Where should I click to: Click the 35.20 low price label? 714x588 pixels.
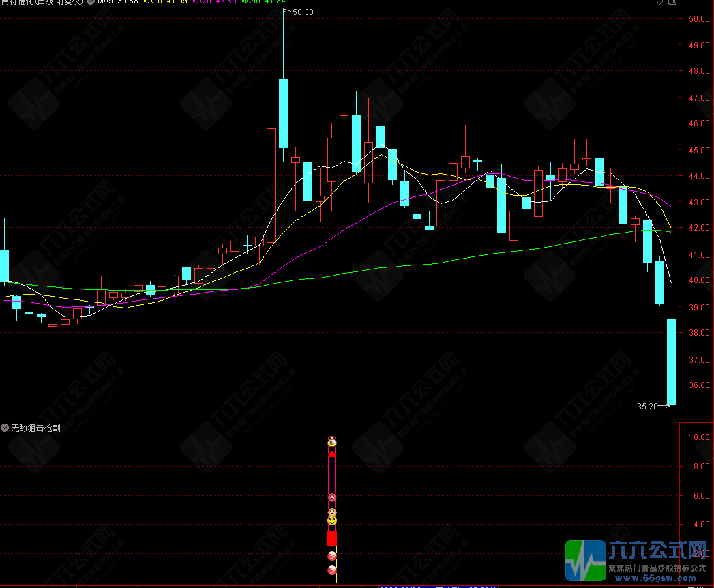(x=647, y=407)
